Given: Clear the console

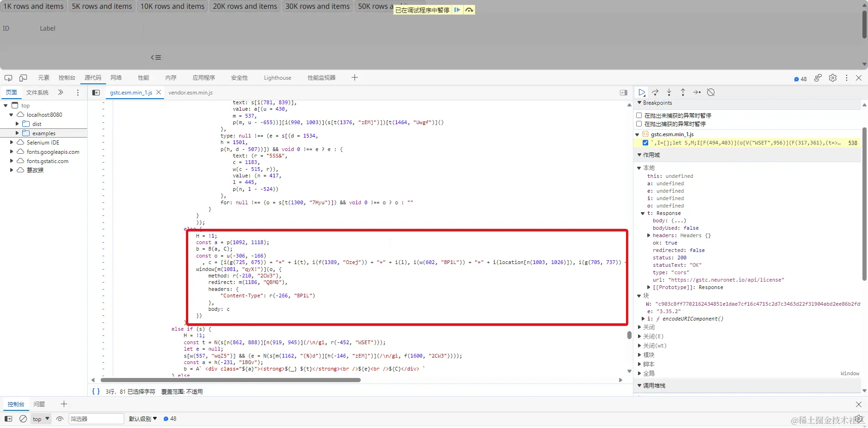Looking at the screenshot, I should pyautogui.click(x=23, y=419).
